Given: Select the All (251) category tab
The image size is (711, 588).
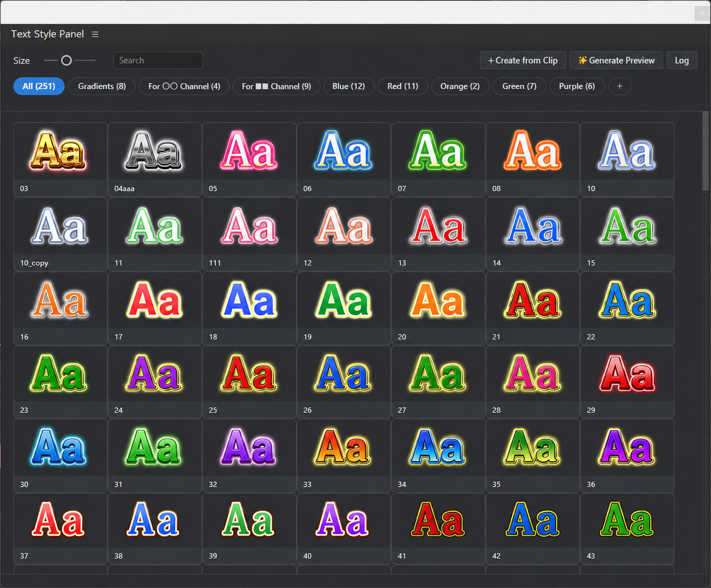Looking at the screenshot, I should [39, 86].
